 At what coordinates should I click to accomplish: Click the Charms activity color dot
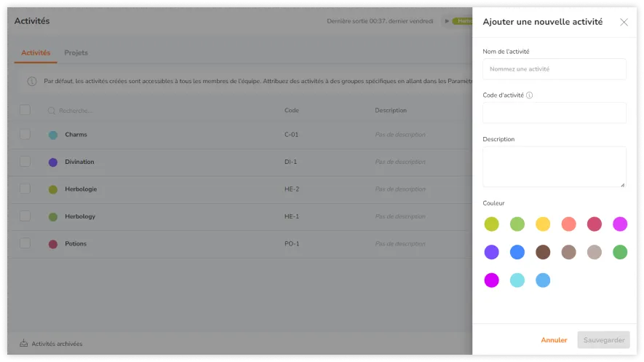point(53,135)
